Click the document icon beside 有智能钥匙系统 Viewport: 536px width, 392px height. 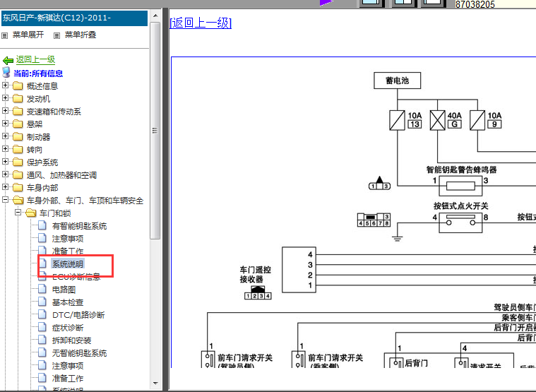tap(42, 225)
